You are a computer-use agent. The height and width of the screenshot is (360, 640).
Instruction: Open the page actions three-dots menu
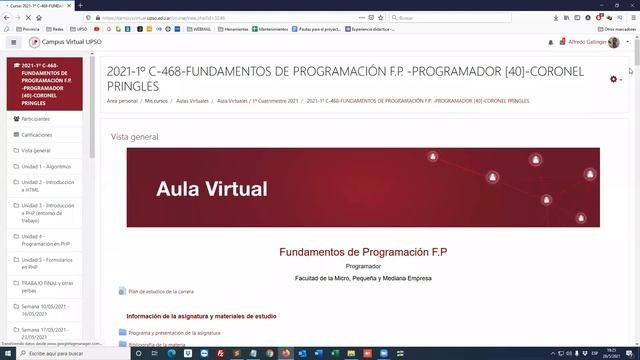coord(362,18)
